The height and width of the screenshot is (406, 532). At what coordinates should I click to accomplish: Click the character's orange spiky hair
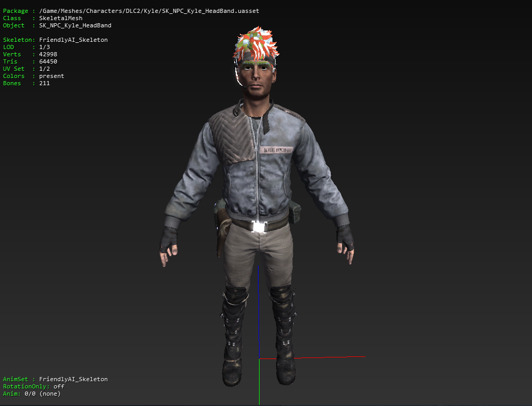tap(256, 42)
